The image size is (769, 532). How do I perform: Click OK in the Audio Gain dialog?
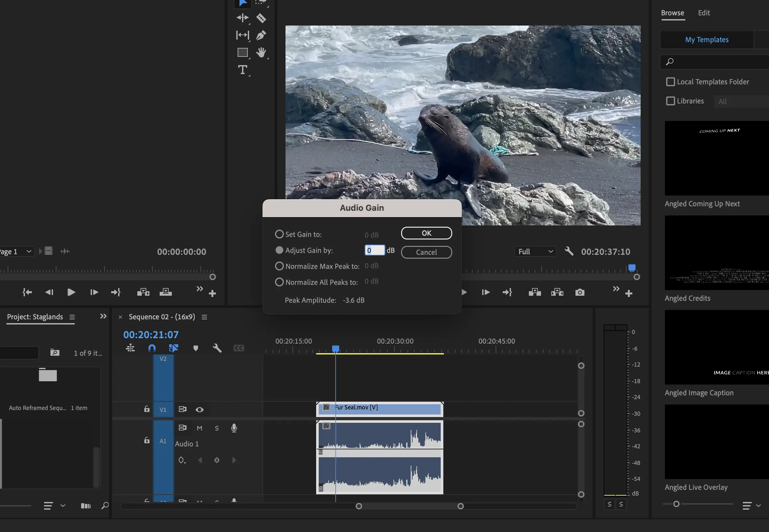coord(426,233)
